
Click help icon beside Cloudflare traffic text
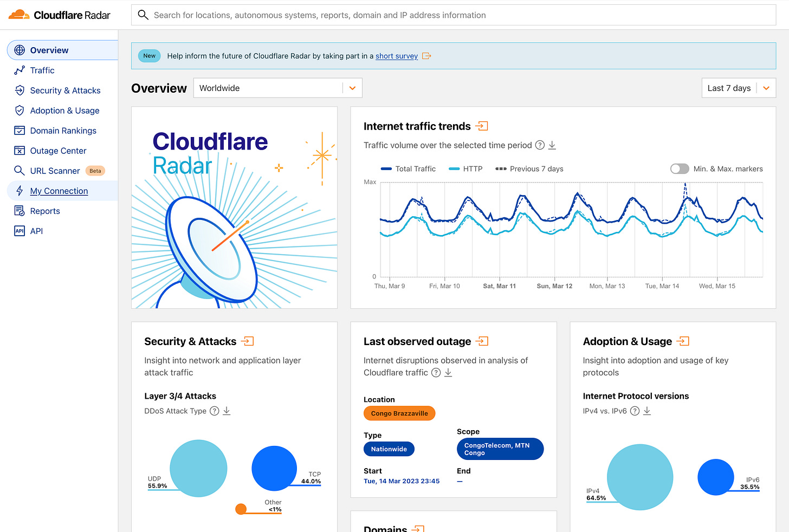pos(436,373)
